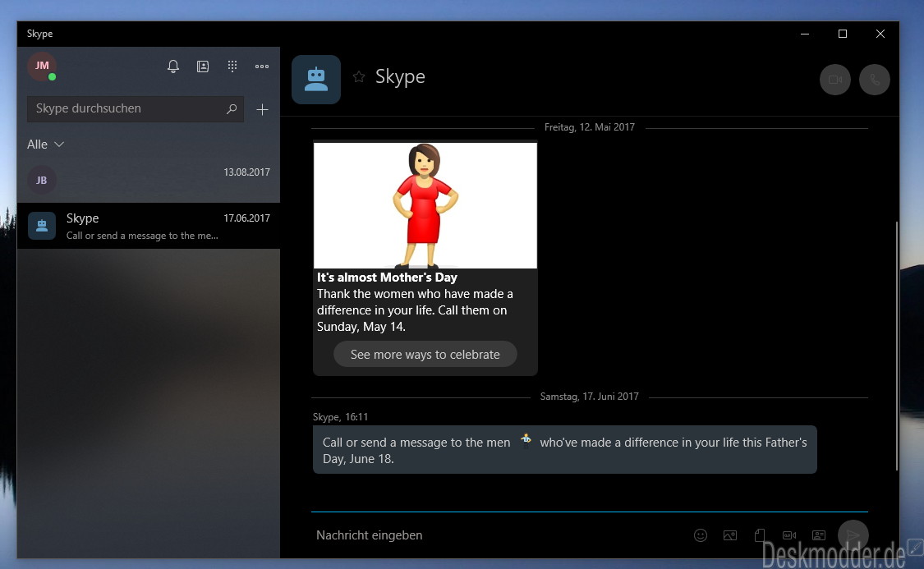Screen dimensions: 924x569
Task: Click the 'Skype, 16:11' sender label
Action: coord(340,417)
